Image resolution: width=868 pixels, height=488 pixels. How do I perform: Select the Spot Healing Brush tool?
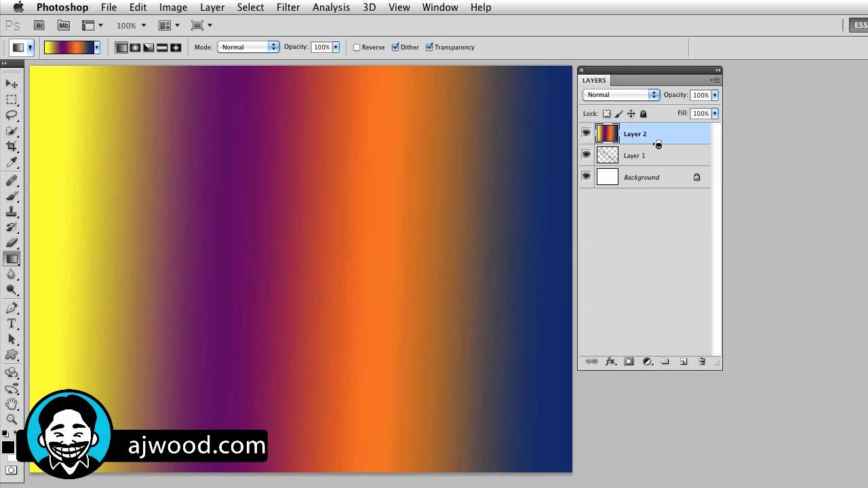coord(12,181)
